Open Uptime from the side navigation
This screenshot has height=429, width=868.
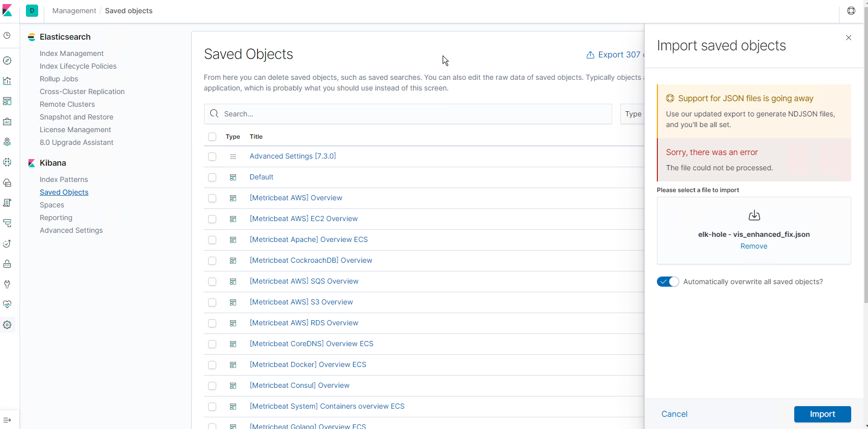(x=7, y=243)
